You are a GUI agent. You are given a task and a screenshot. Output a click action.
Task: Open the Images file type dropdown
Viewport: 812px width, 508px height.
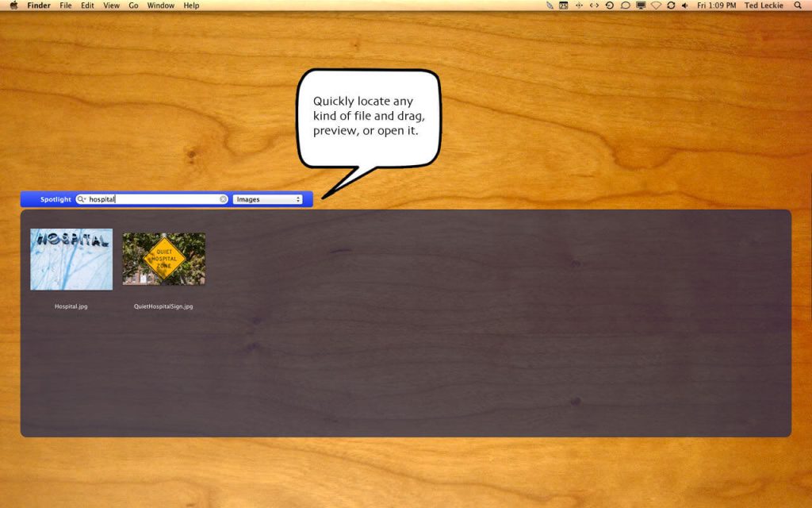point(267,199)
